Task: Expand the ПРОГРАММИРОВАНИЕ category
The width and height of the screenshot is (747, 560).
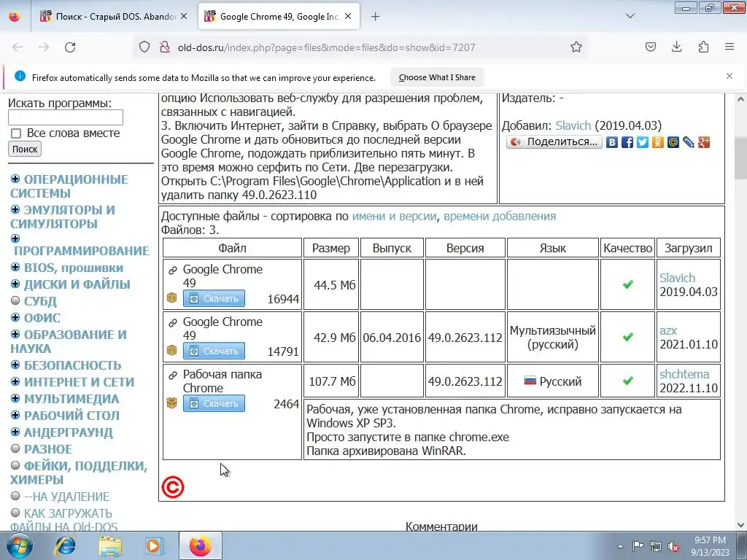Action: click(x=15, y=238)
